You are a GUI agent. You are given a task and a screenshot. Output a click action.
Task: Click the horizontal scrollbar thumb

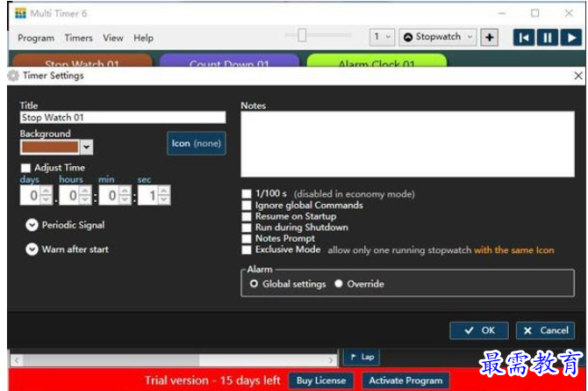pyautogui.click(x=111, y=360)
